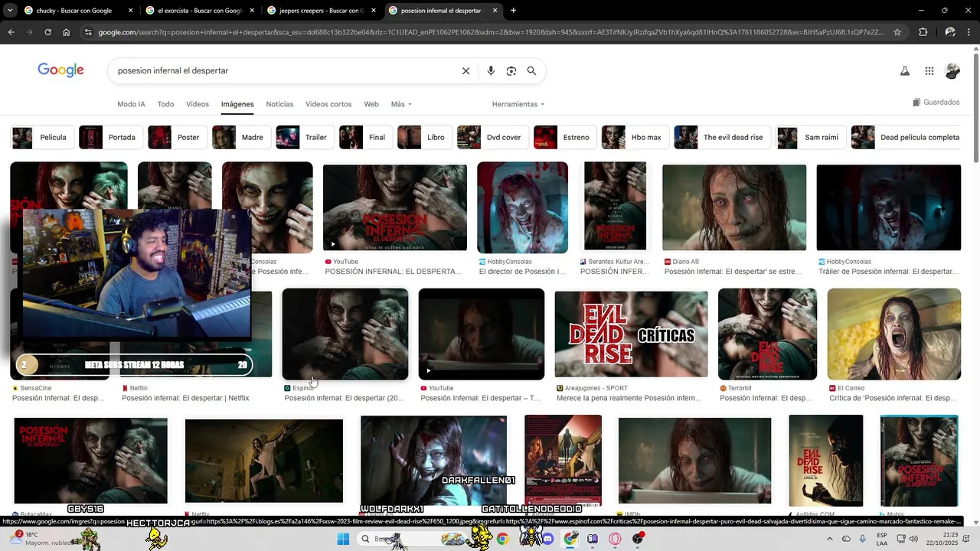Open 'Posesión Infernal: El despertar | Netflix' link
Screen dimensions: 980x551
[185, 398]
